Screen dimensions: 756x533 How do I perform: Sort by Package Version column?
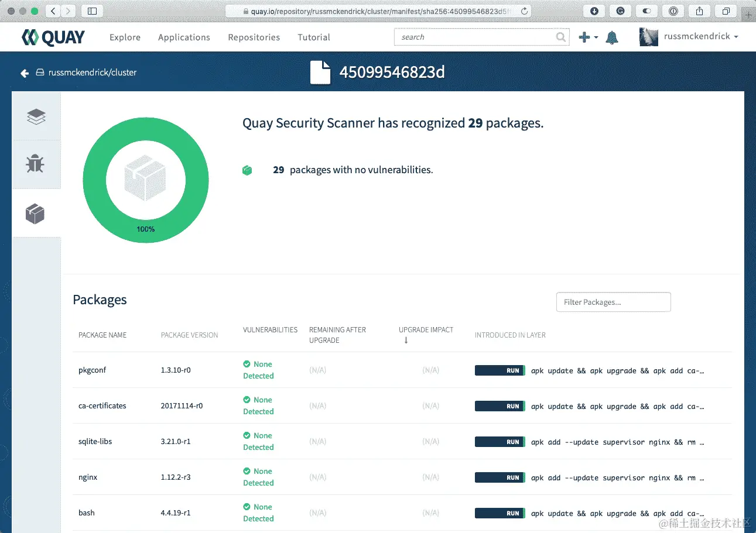click(x=189, y=335)
